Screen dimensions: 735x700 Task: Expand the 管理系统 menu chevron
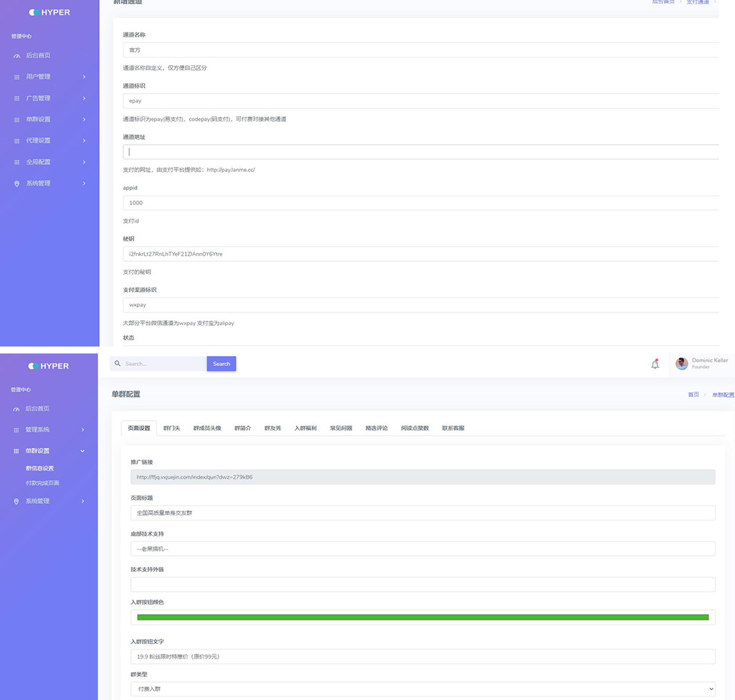pos(83,430)
